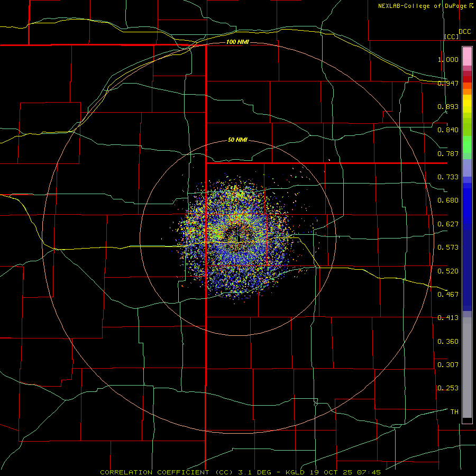This screenshot has height=476, width=476.
Task: Click the DCC product label
Action: [x=464, y=32]
